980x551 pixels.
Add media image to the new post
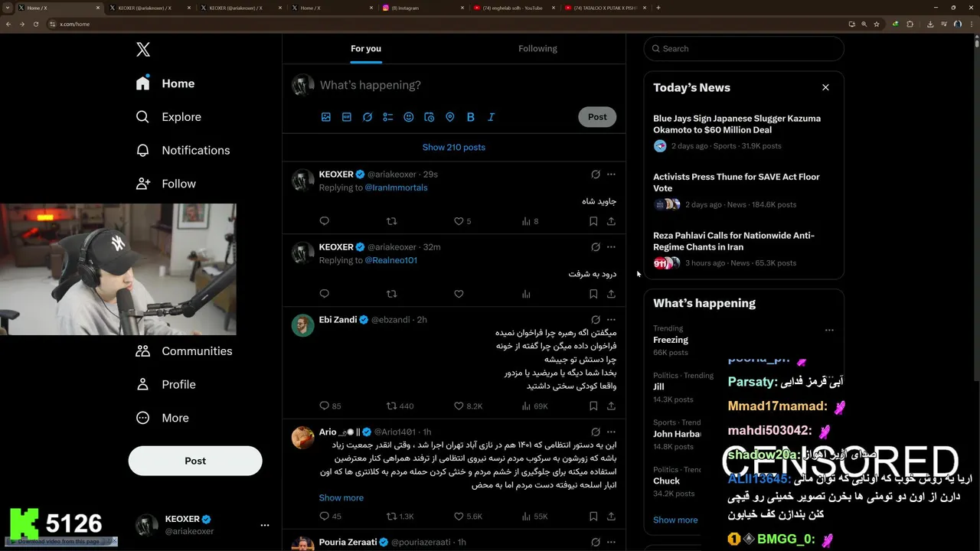coord(326,117)
